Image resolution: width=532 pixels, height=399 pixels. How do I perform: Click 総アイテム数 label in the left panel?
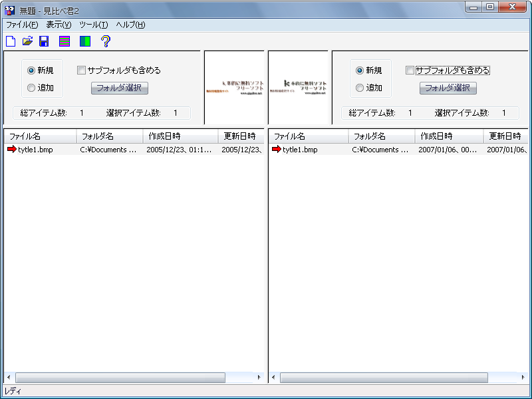pos(43,113)
